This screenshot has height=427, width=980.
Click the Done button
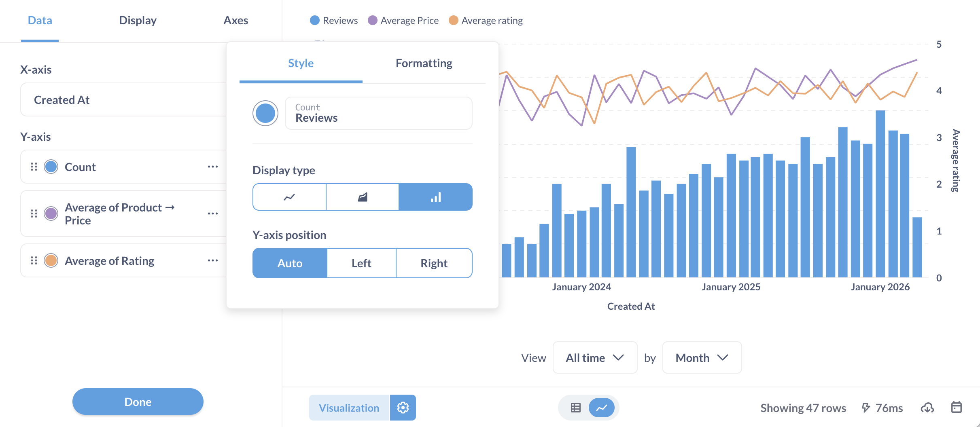[137, 402]
